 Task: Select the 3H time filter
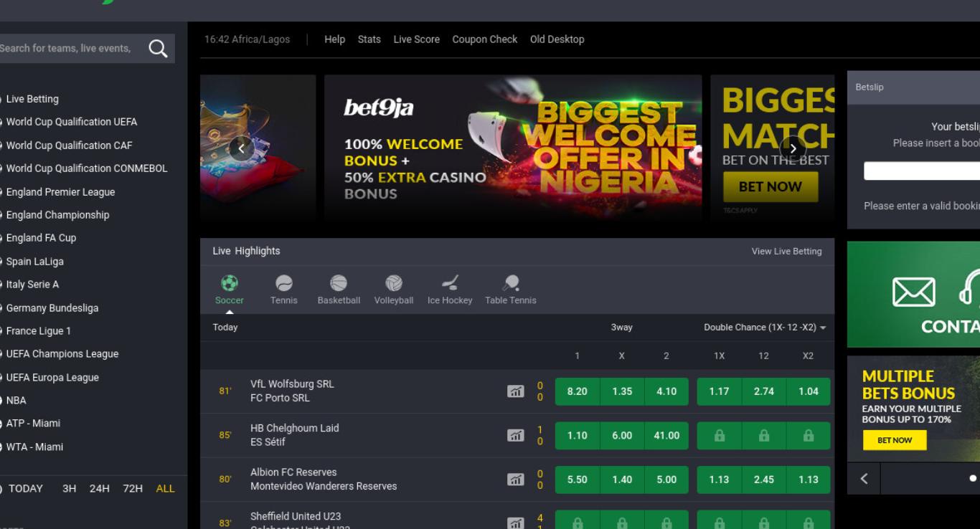pos(69,488)
